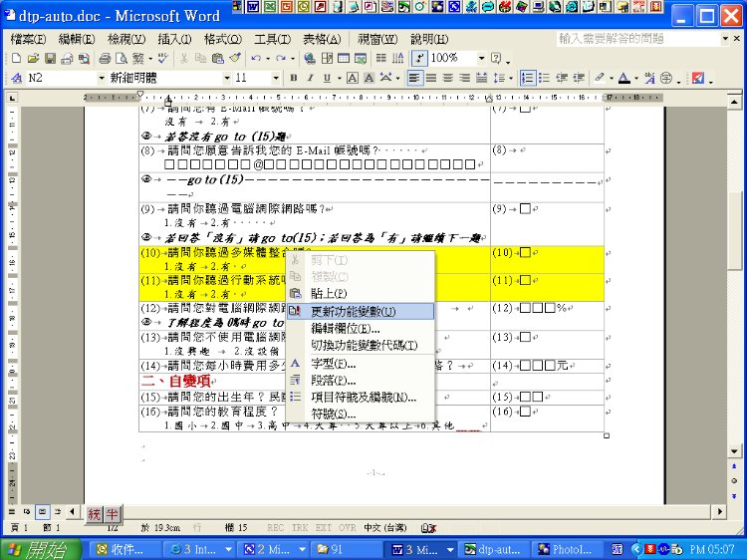Redo the last undone action

[x=281, y=58]
